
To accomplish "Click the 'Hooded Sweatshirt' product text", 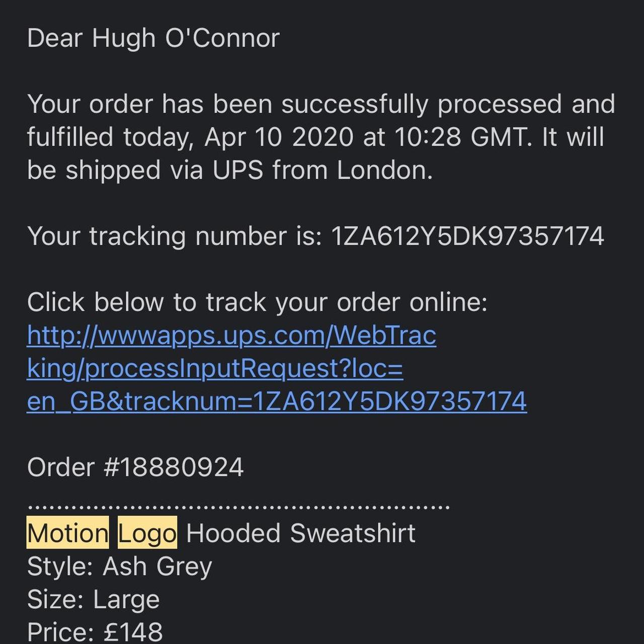I will (301, 533).
